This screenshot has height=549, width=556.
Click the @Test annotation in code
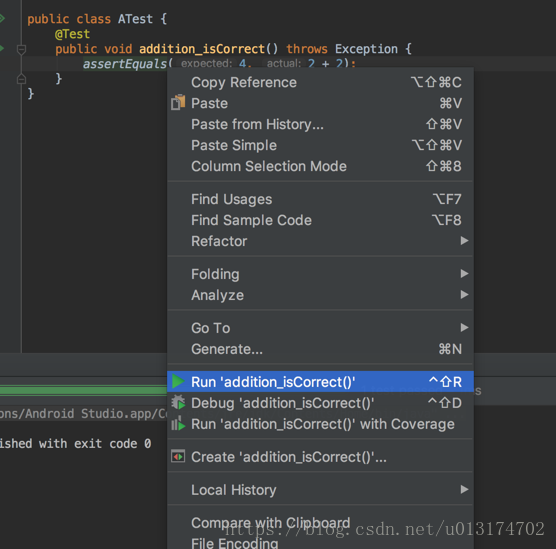tap(72, 34)
